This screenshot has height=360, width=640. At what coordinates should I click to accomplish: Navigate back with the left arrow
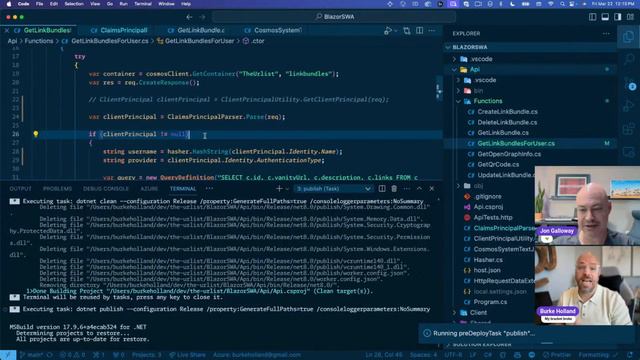click(189, 17)
